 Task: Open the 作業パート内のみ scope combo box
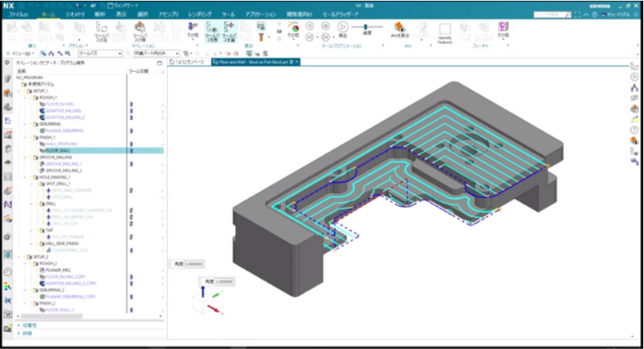(x=157, y=54)
